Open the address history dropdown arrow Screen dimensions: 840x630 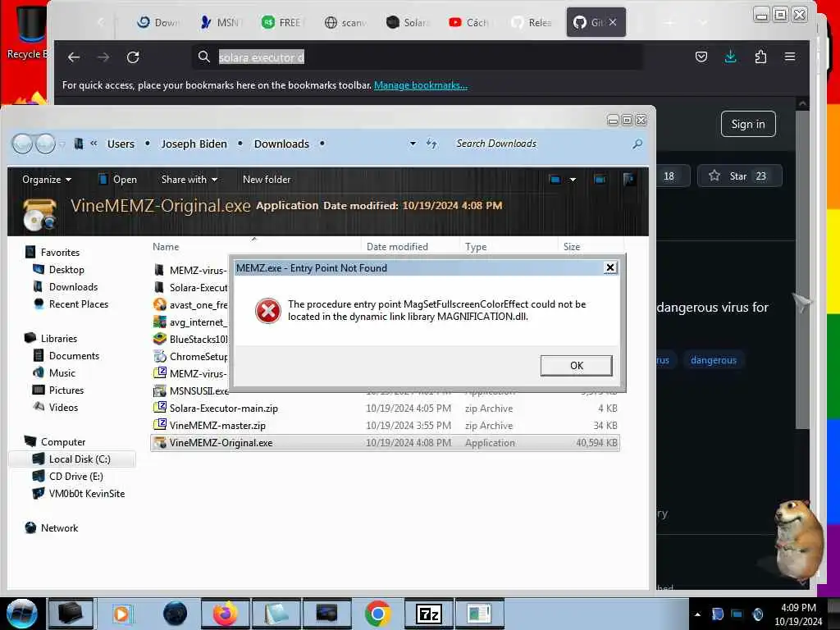pos(413,144)
